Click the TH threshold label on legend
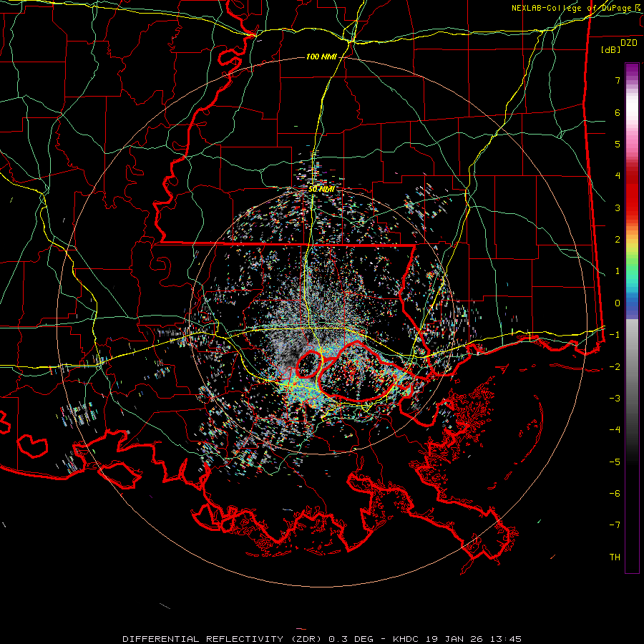This screenshot has width=644, height=644. (x=615, y=557)
